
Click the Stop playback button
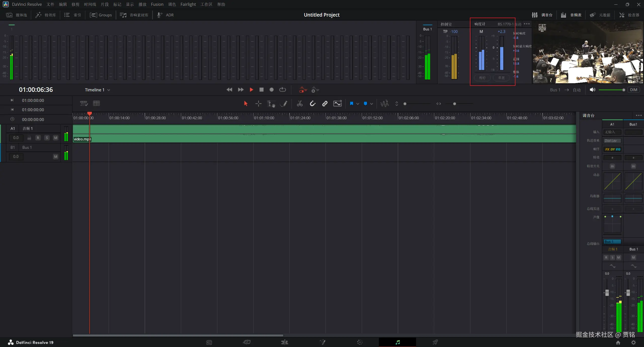(261, 90)
